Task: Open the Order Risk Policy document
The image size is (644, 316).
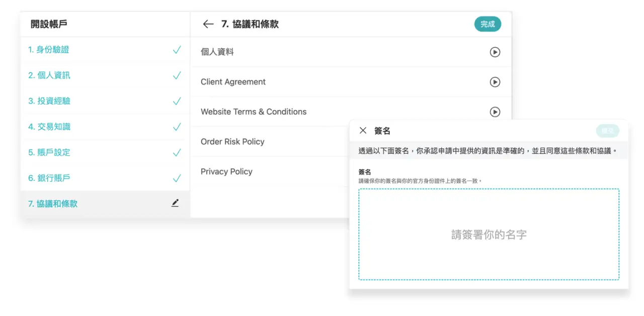Action: point(271,142)
